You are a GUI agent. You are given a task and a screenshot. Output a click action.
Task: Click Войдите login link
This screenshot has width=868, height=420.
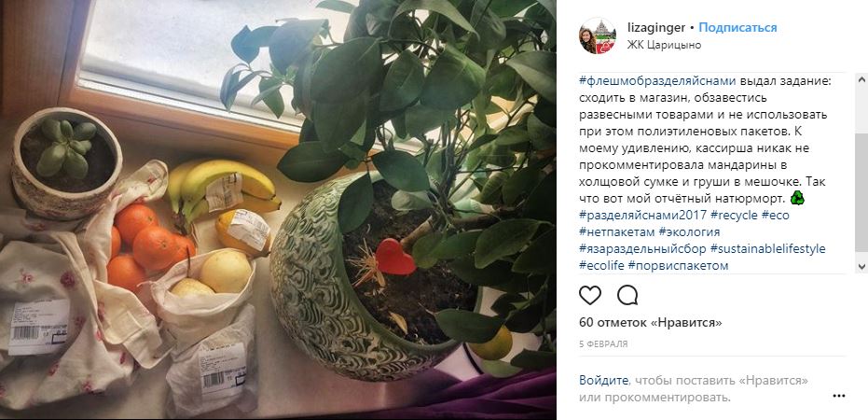click(x=604, y=381)
